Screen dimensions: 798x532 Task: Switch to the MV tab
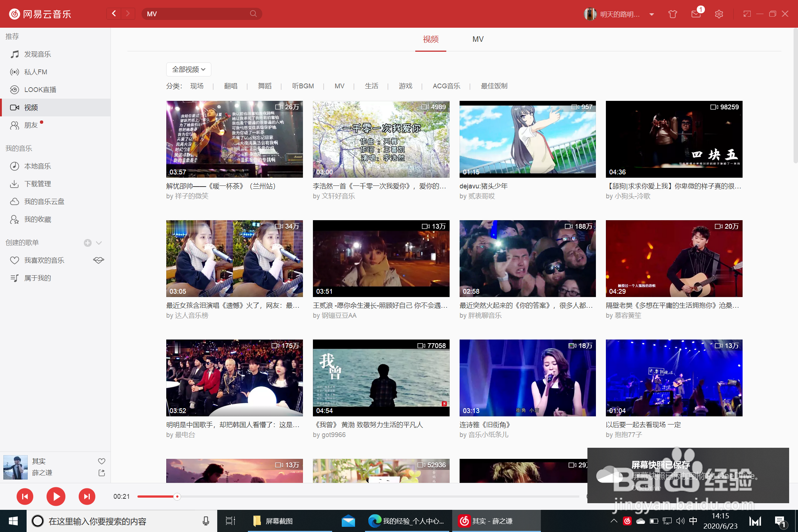tap(478, 39)
